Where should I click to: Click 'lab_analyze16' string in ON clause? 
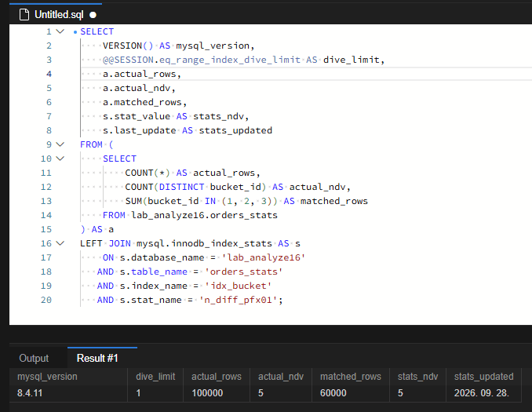pos(264,257)
